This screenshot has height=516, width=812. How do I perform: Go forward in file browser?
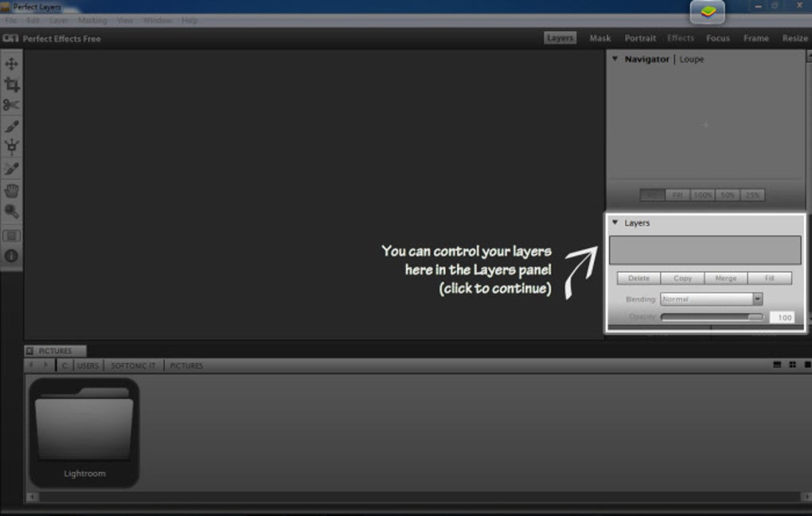tap(45, 365)
